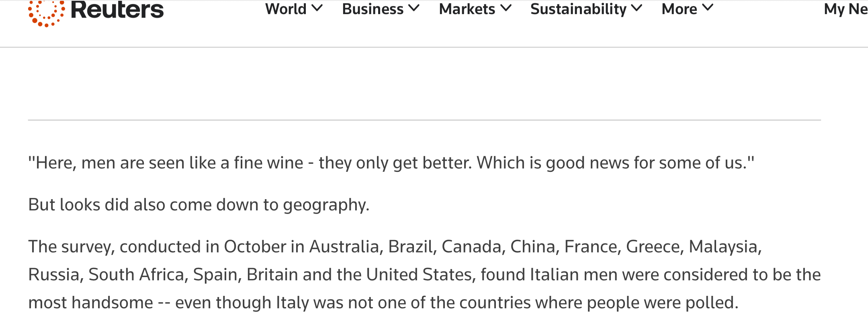
Task: Expand the chevron next to World
Action: coord(317,8)
